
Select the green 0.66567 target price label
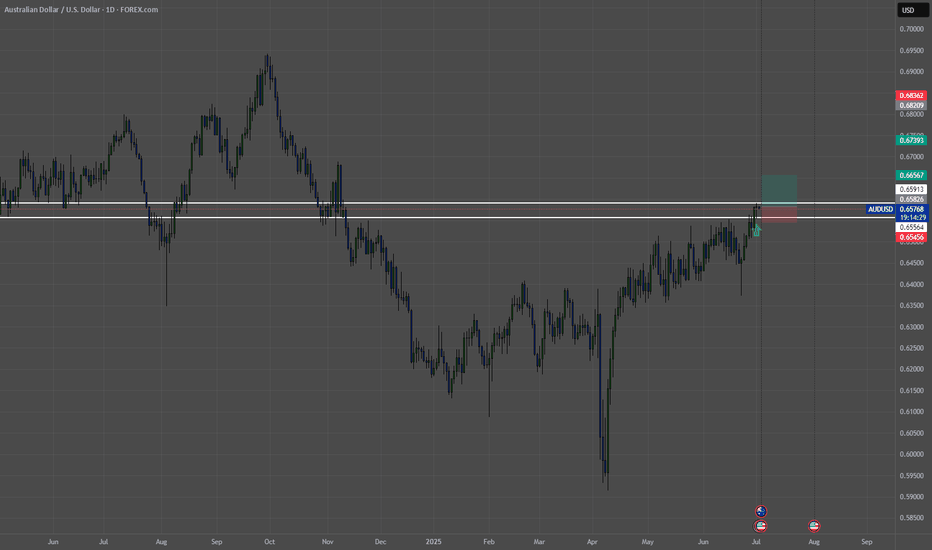point(911,175)
